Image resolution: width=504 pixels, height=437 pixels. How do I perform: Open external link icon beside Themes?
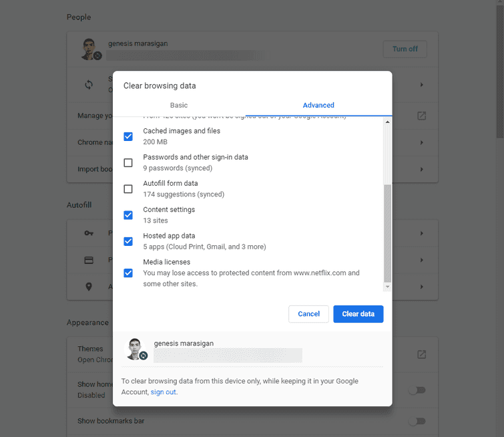coord(421,355)
